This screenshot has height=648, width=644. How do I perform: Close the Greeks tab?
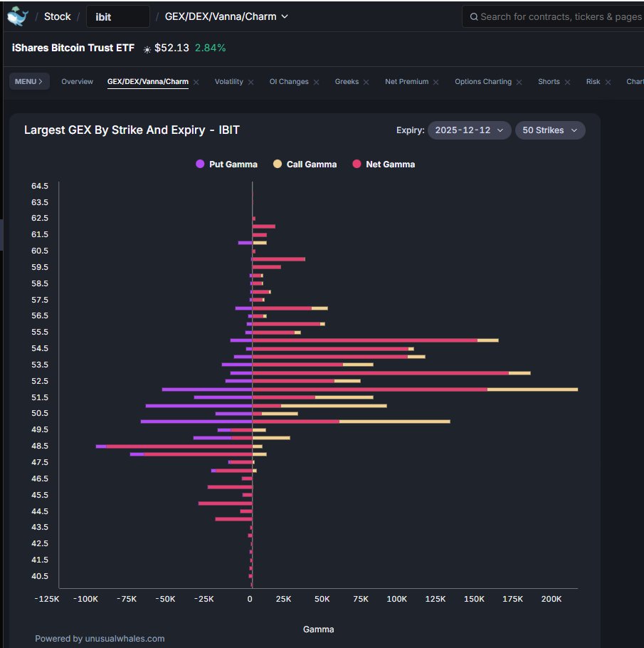(366, 82)
